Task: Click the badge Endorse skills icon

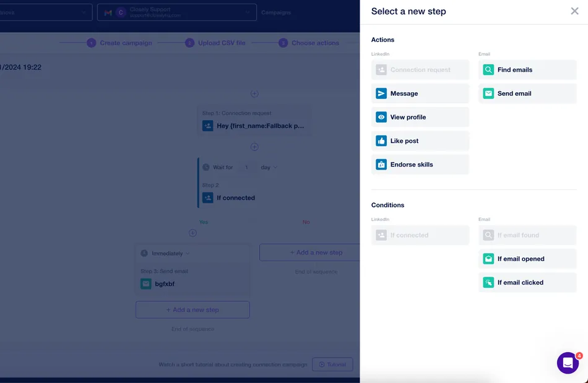Action: coord(381,164)
